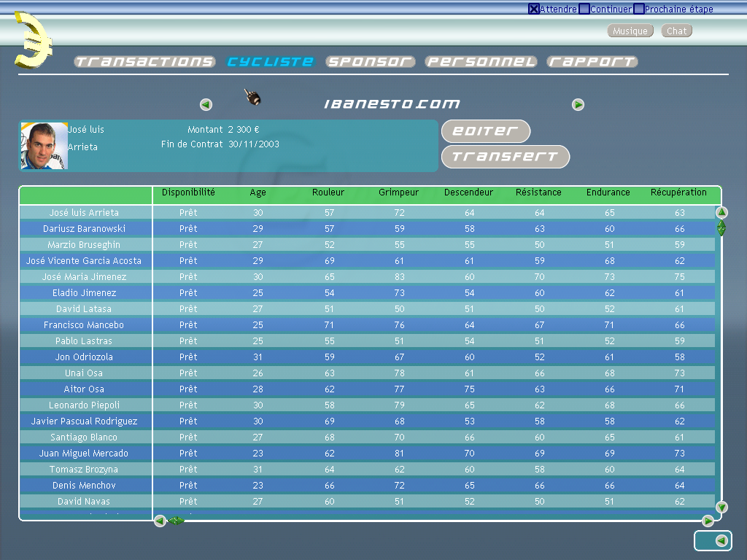Click the ibanesto.com team title

(x=392, y=104)
